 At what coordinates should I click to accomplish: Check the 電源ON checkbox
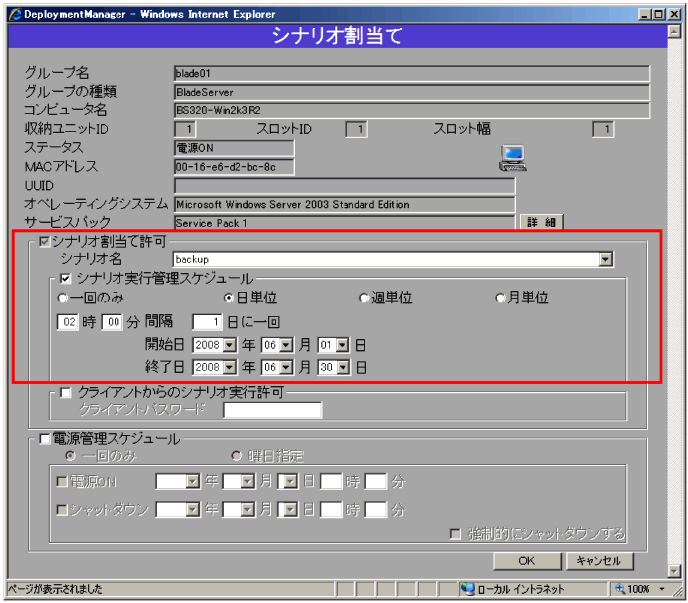pyautogui.click(x=62, y=482)
